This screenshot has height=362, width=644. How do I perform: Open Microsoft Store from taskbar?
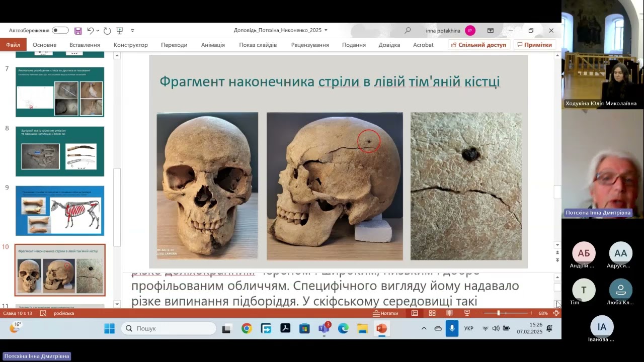(x=304, y=328)
